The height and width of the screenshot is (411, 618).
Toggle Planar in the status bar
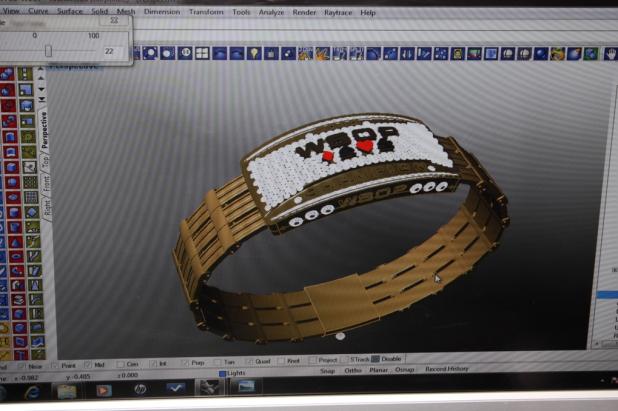pyautogui.click(x=378, y=370)
